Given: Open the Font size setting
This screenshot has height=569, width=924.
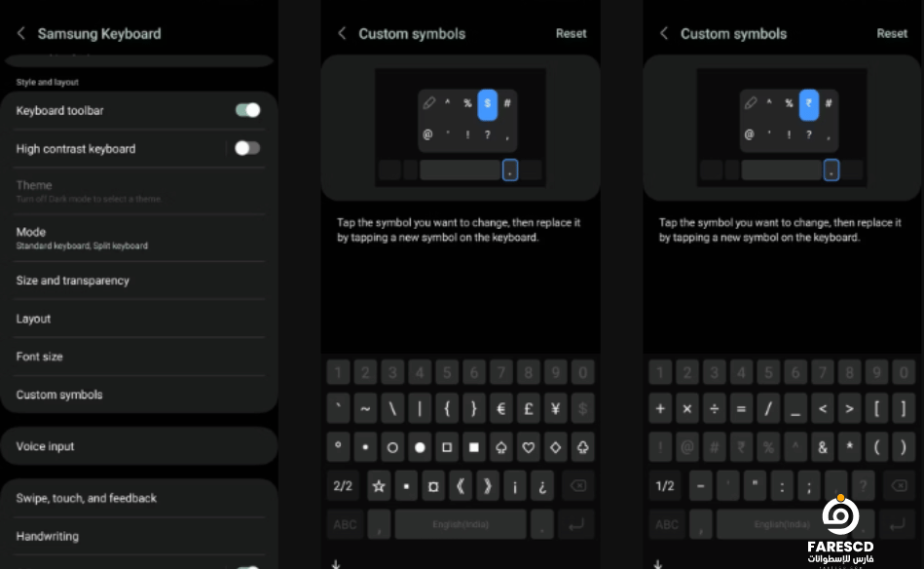Looking at the screenshot, I should 139,357.
